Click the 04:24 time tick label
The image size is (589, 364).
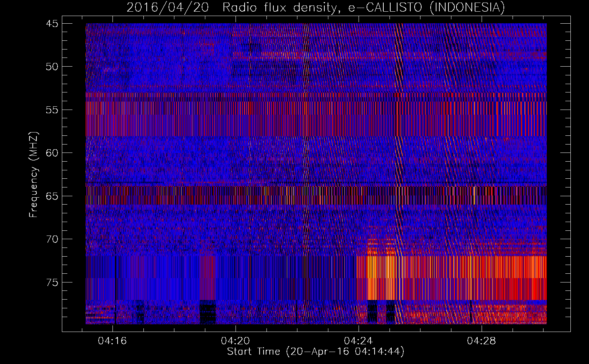[x=359, y=341]
